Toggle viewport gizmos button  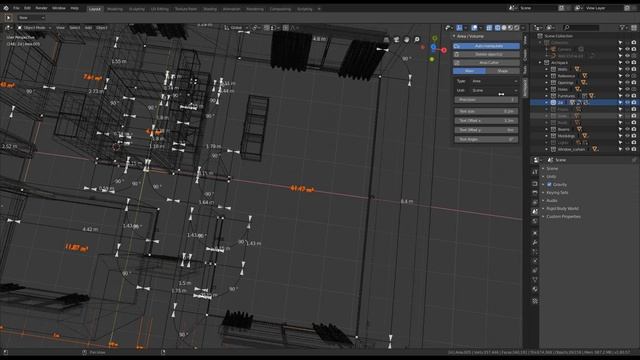(460, 28)
